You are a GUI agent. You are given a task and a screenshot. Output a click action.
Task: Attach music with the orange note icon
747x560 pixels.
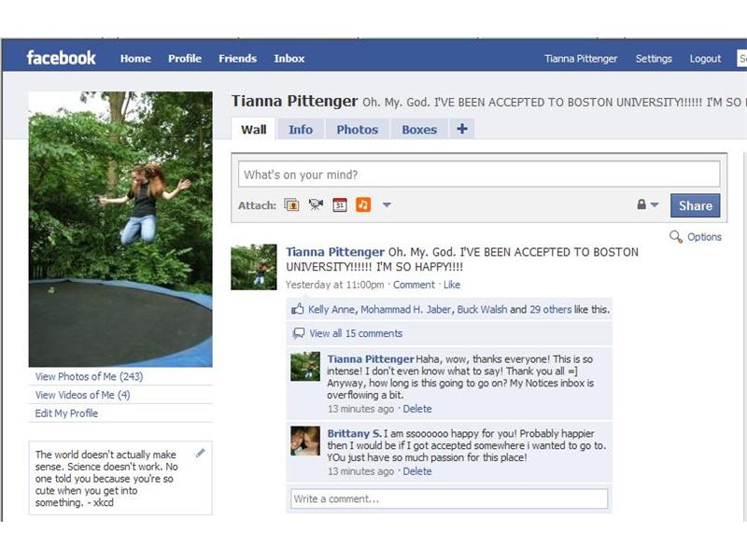coord(363,205)
